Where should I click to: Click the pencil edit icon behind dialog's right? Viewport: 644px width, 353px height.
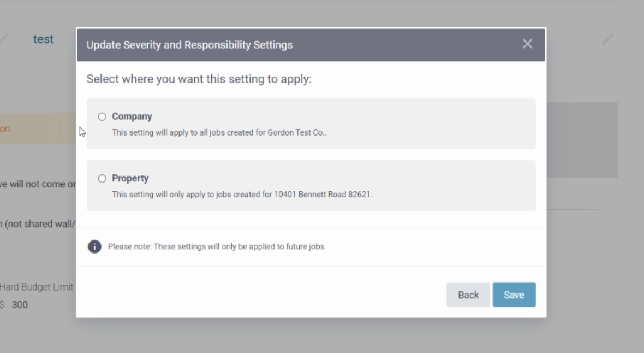pos(607,39)
